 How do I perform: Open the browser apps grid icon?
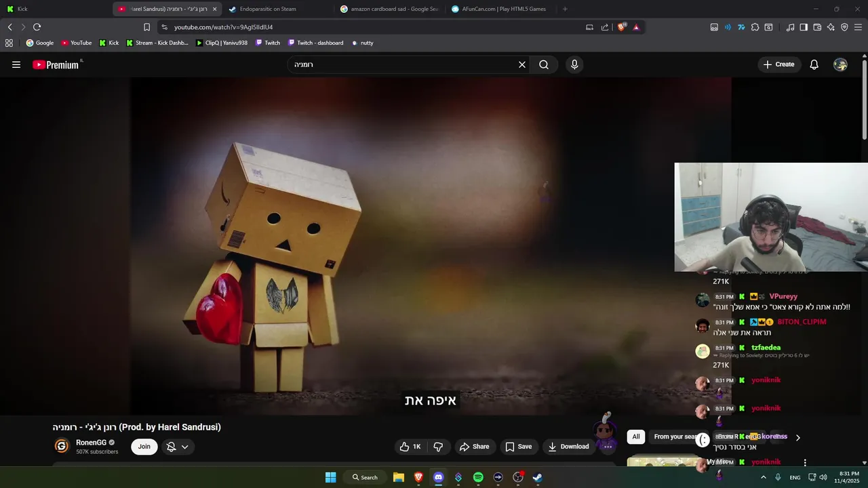(9, 43)
